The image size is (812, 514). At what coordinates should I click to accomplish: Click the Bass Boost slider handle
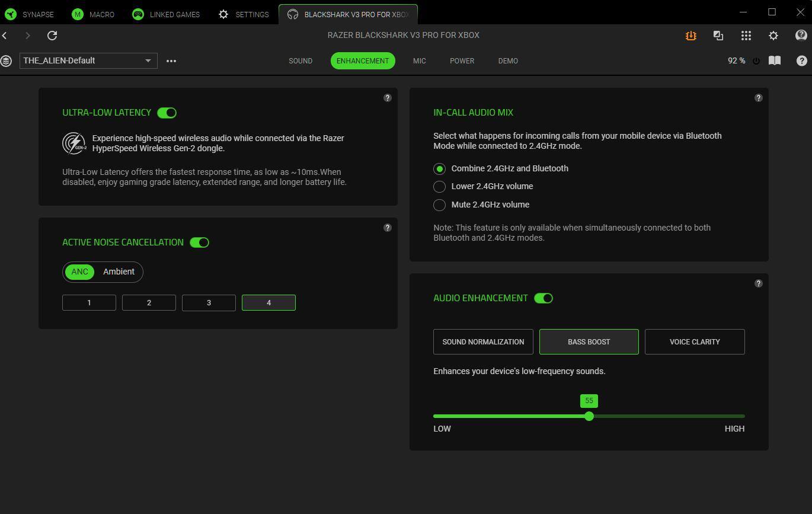[589, 416]
